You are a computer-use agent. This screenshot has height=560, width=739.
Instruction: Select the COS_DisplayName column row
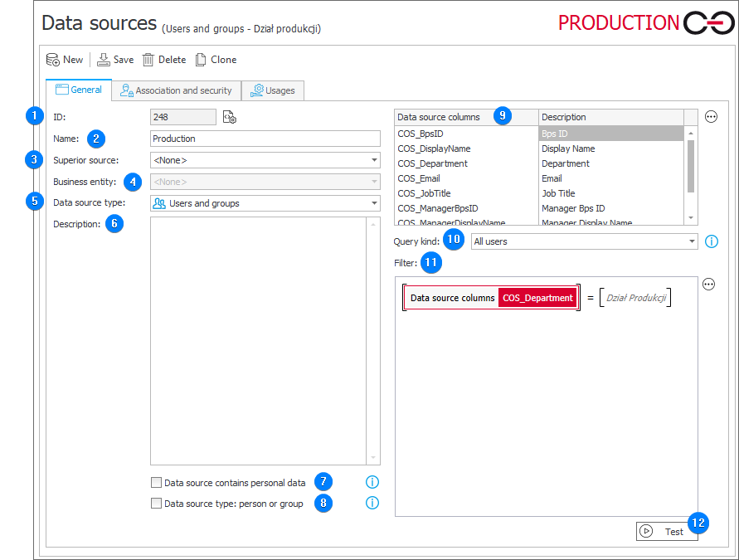(467, 149)
